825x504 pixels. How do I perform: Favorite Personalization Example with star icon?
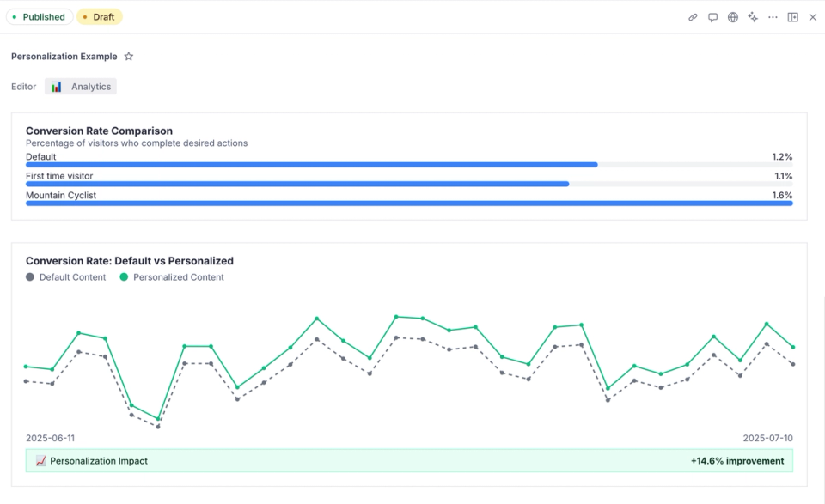128,56
